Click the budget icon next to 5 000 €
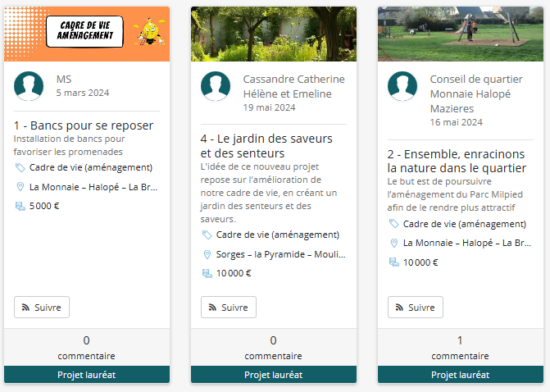This screenshot has width=550, height=392. 20,206
